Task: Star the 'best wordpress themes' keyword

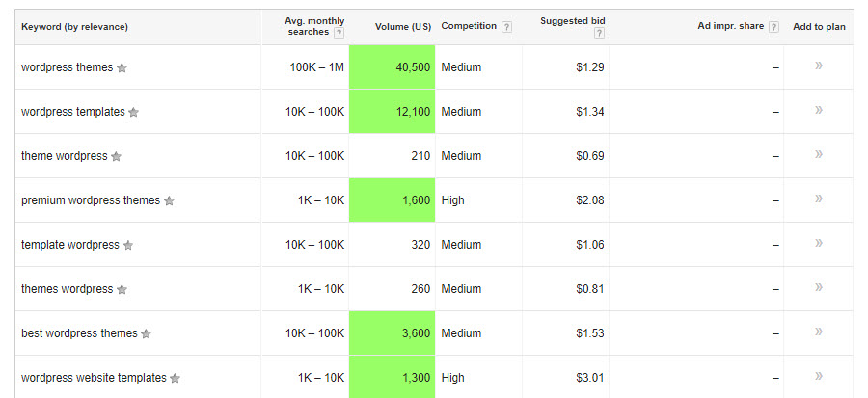Action: coord(147,333)
